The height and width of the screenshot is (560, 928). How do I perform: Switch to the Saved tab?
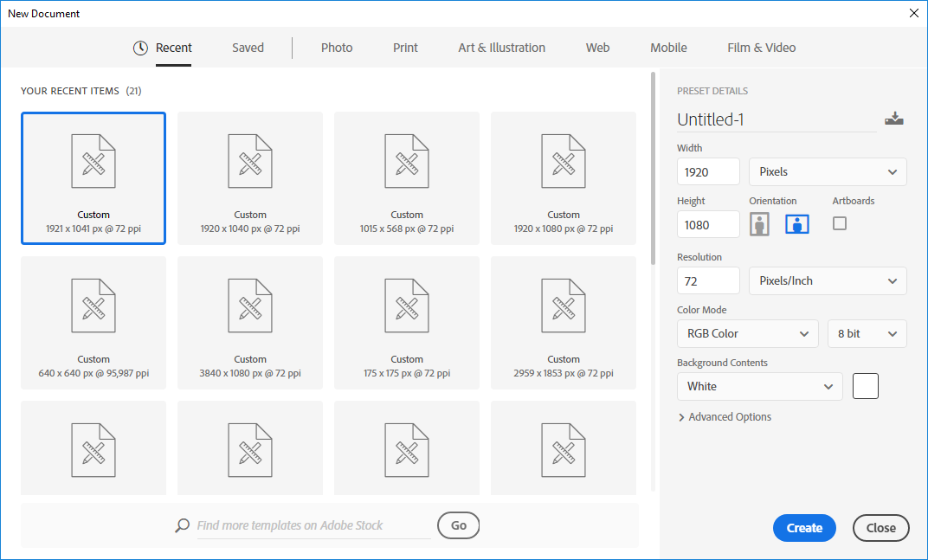248,48
